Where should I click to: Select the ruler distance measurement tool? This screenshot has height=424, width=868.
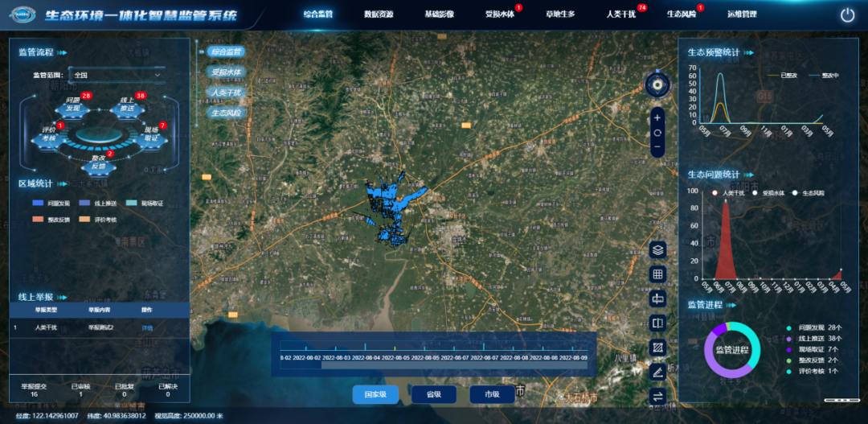tap(657, 372)
